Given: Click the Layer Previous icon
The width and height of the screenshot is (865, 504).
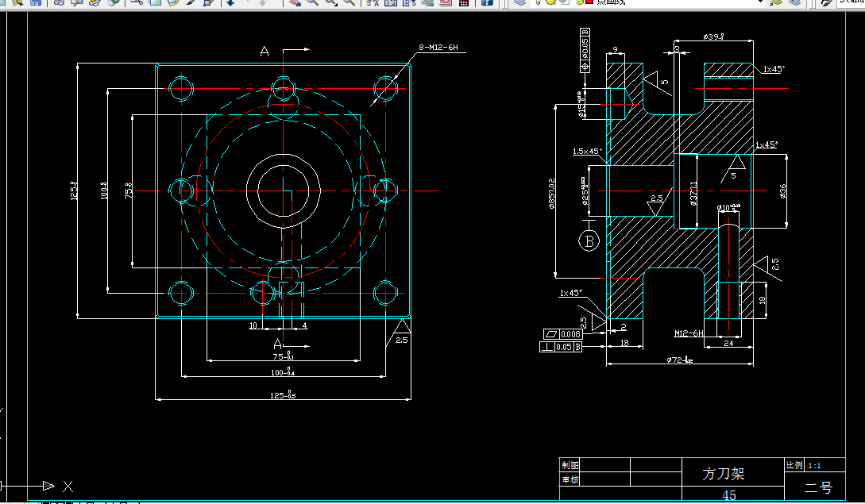Looking at the screenshot, I should pos(794,2).
